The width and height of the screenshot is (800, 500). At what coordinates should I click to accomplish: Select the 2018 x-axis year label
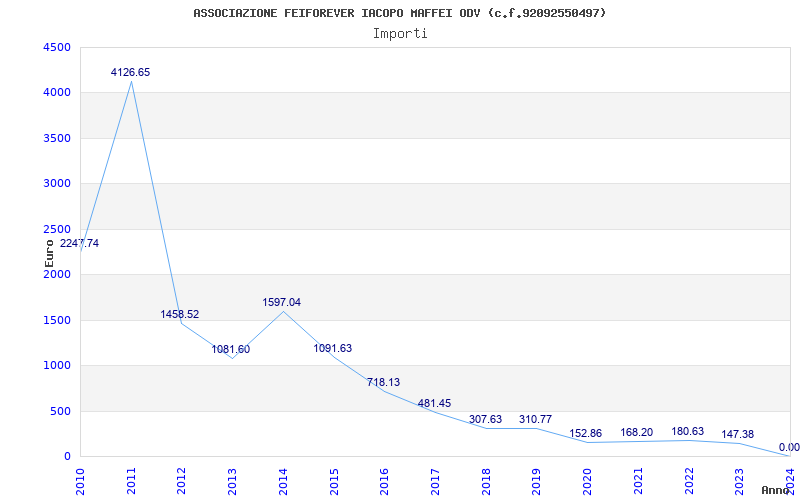pos(486,481)
